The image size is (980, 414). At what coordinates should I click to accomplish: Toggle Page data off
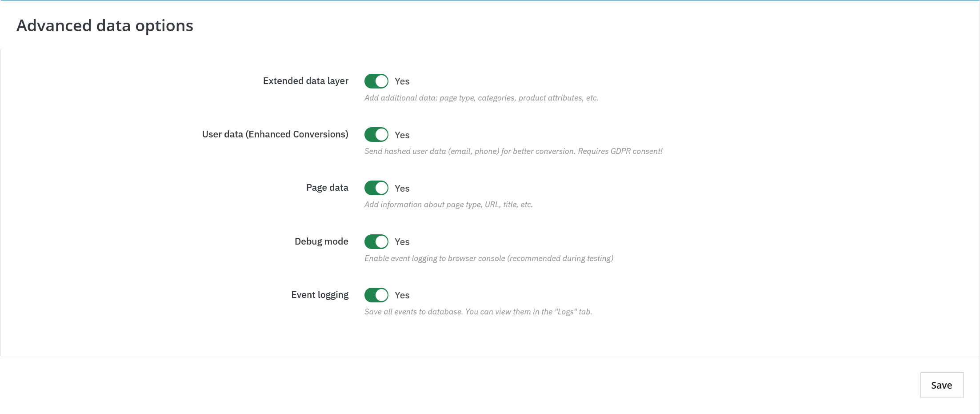tap(376, 188)
